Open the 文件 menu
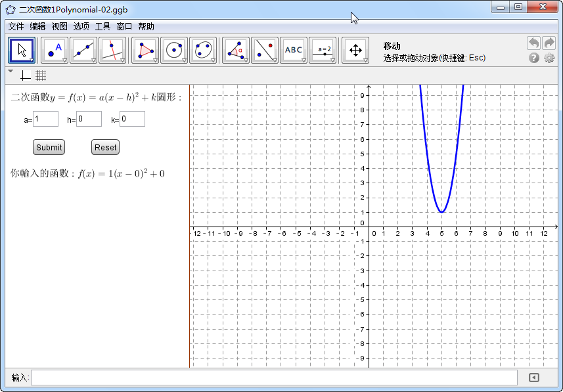563x392 pixels. pos(16,26)
